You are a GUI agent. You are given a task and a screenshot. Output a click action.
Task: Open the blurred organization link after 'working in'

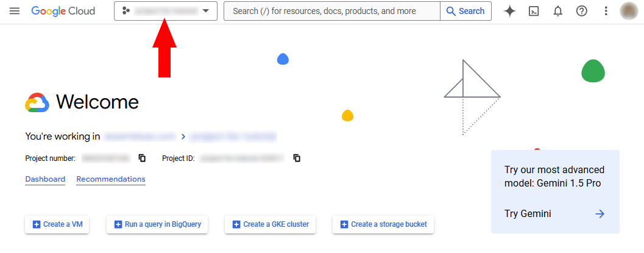pyautogui.click(x=140, y=137)
